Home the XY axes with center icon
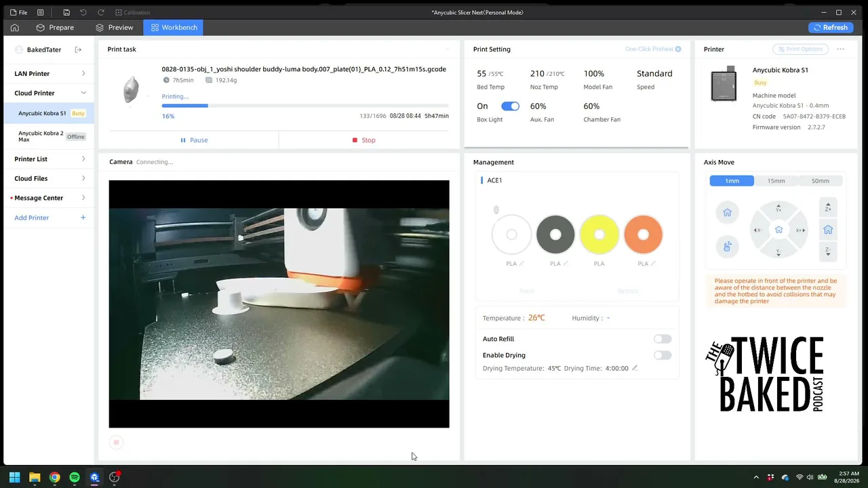The image size is (868, 488). point(778,230)
